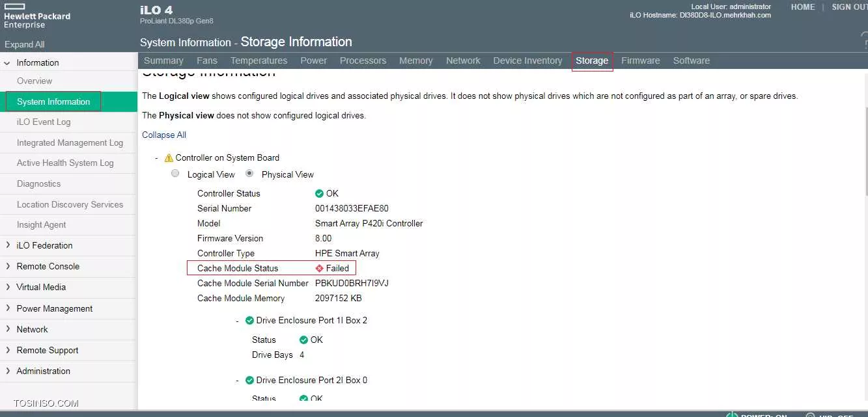This screenshot has width=868, height=417.
Task: Open the Active Health System Log page
Action: pyautogui.click(x=65, y=163)
